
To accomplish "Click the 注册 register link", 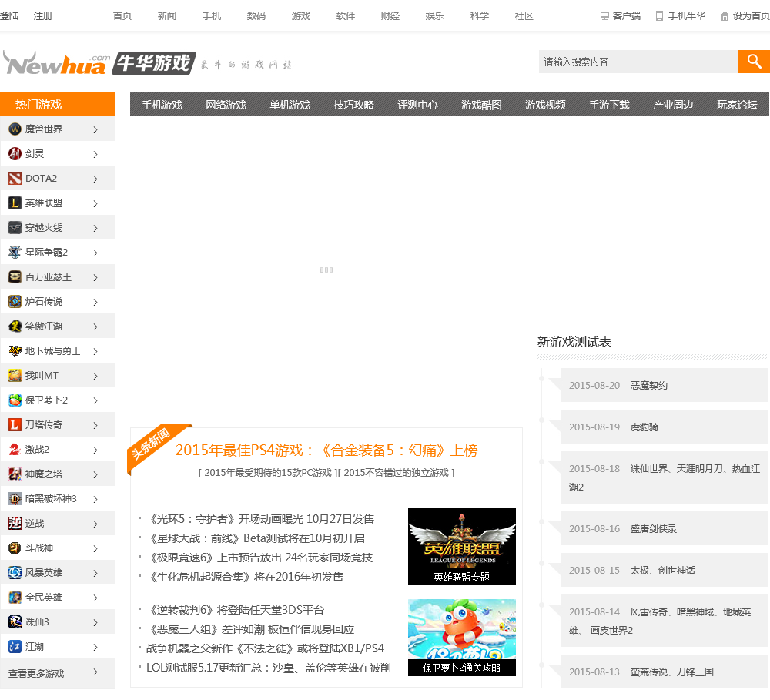I will coord(42,15).
